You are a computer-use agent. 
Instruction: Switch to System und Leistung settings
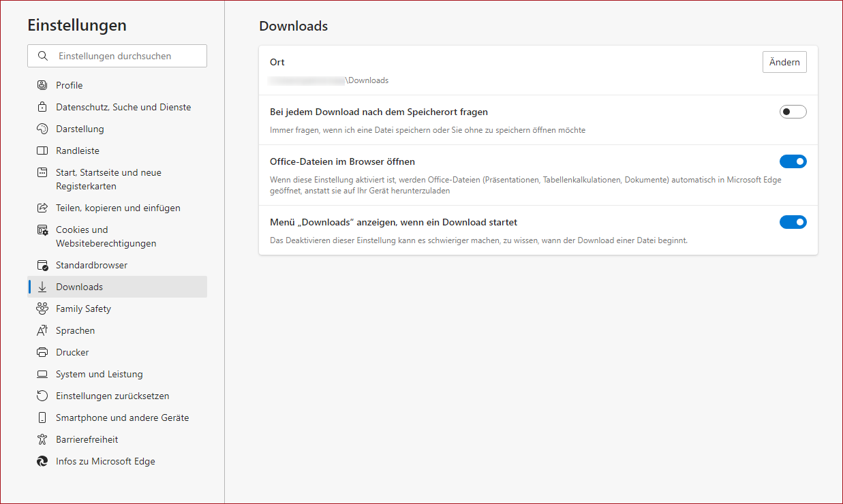click(x=99, y=374)
